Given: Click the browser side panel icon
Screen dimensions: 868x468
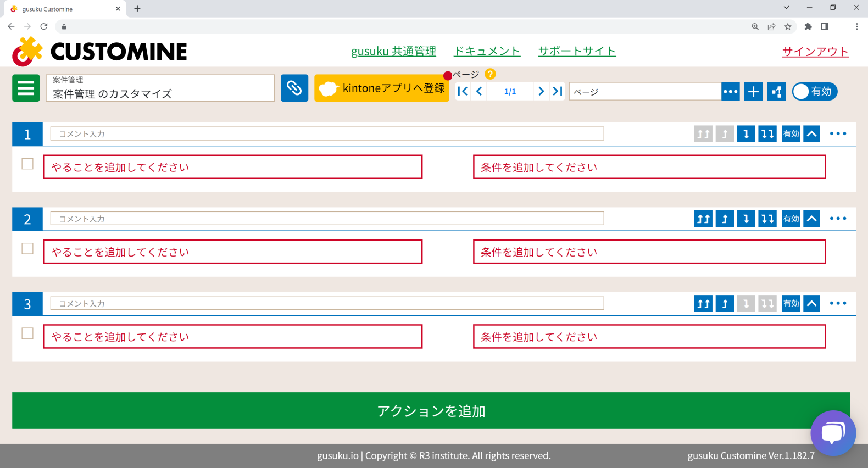Looking at the screenshot, I should [x=824, y=26].
